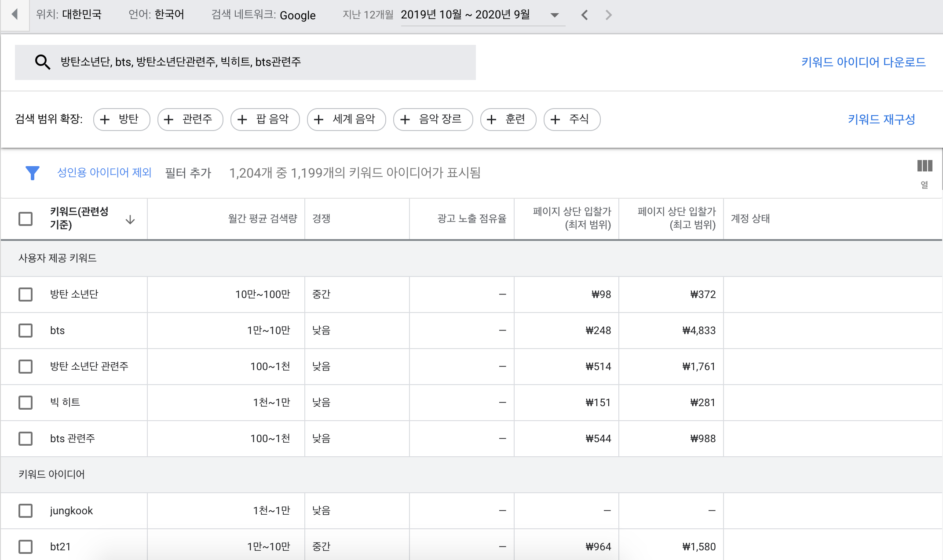Click the sort arrow in keyword column header

coord(130,219)
